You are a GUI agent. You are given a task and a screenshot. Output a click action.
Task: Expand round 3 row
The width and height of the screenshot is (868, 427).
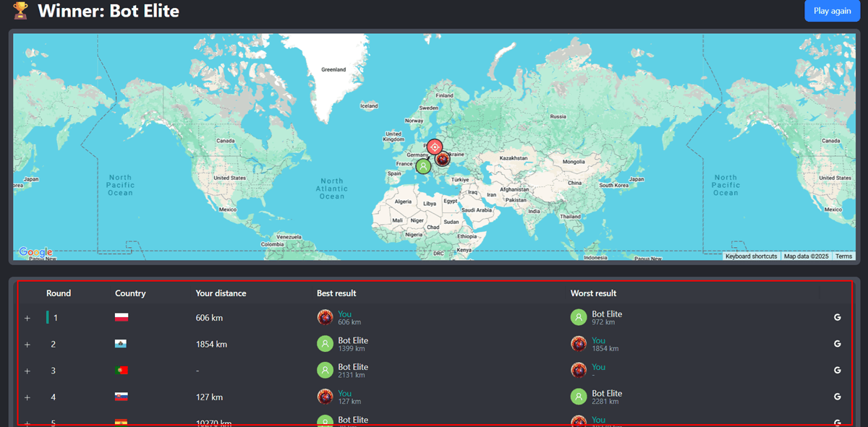[27, 371]
